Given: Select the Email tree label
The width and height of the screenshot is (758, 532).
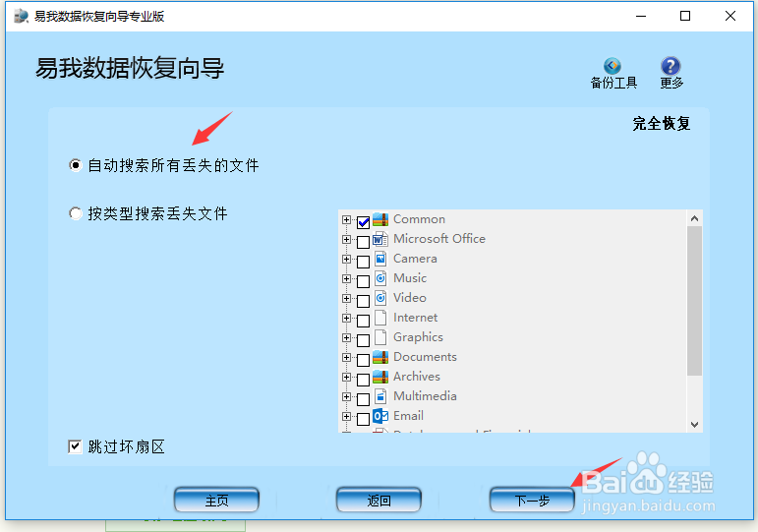Looking at the screenshot, I should [408, 416].
